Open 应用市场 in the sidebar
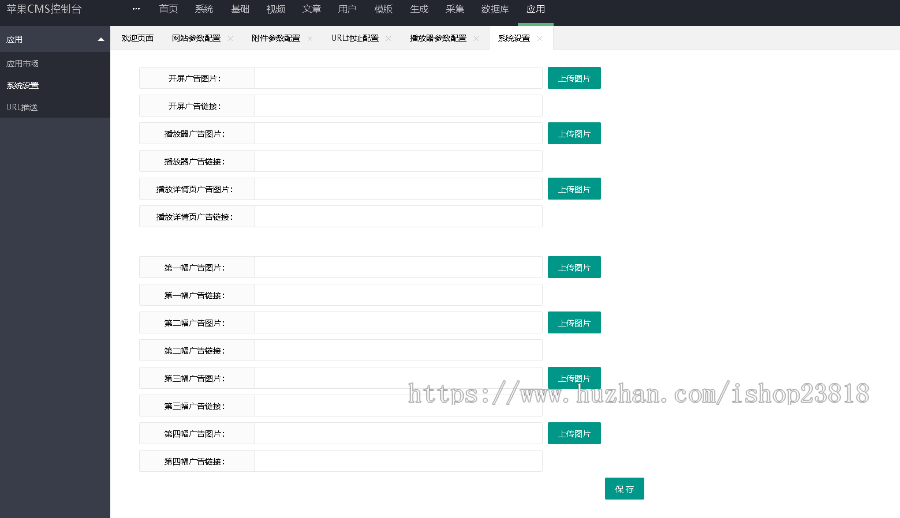Image resolution: width=900 pixels, height=518 pixels. [22, 64]
